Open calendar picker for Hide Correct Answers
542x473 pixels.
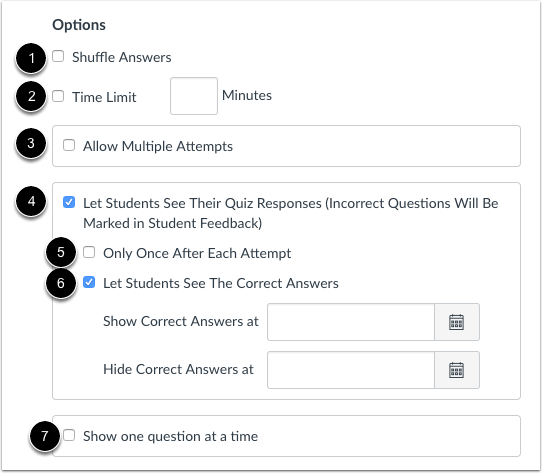coord(457,370)
